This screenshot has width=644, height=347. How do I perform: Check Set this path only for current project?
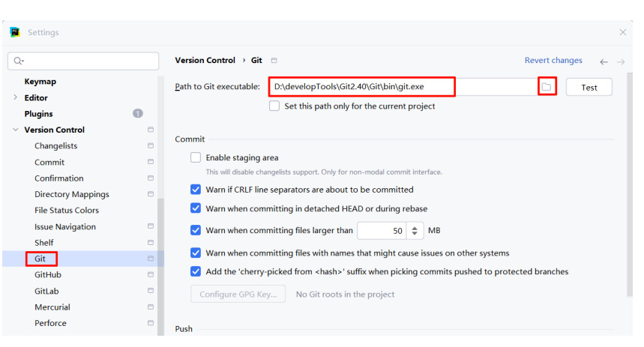274,106
